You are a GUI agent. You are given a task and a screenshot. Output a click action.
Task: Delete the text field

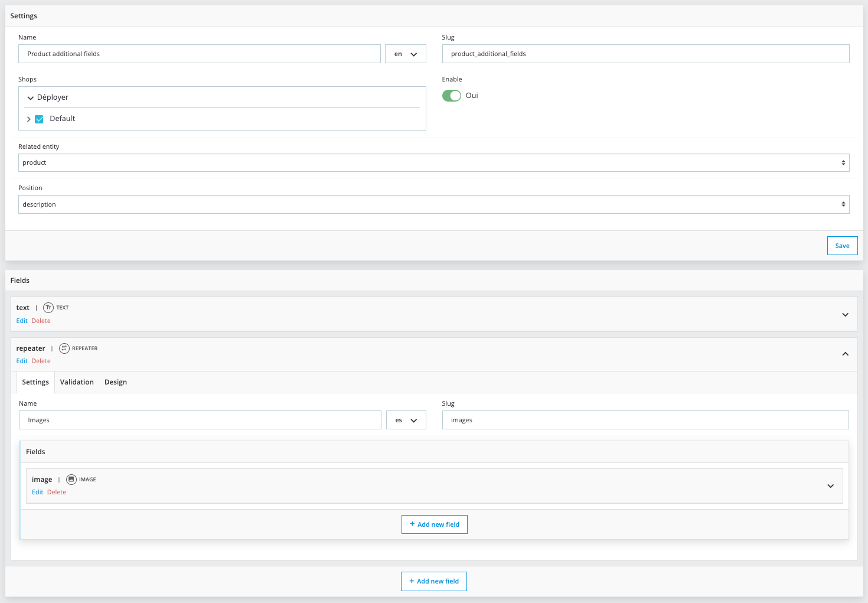41,321
